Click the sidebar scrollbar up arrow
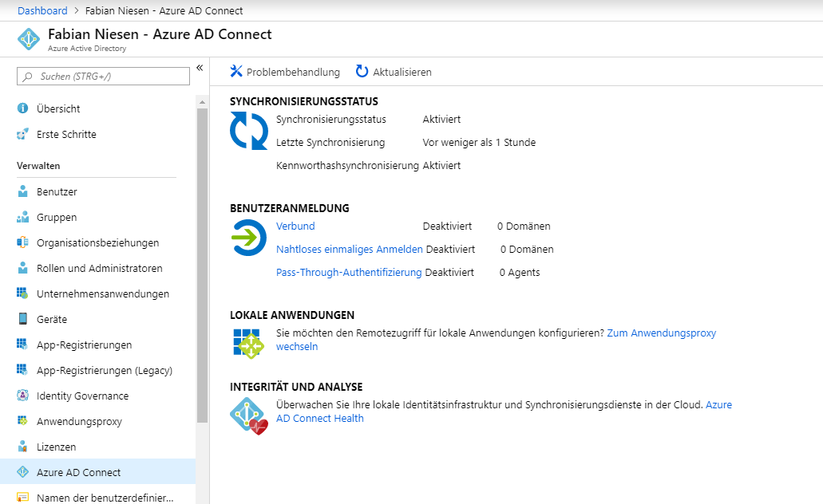The width and height of the screenshot is (823, 504). tap(202, 102)
